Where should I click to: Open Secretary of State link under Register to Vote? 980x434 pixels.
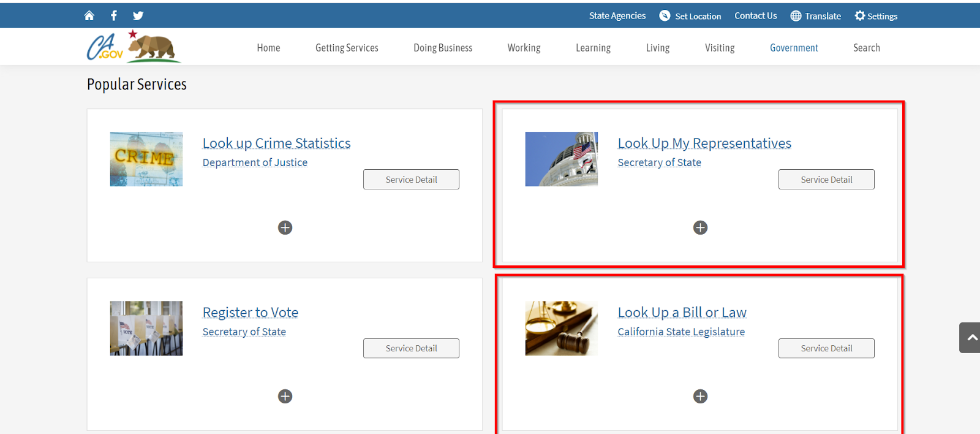[244, 332]
